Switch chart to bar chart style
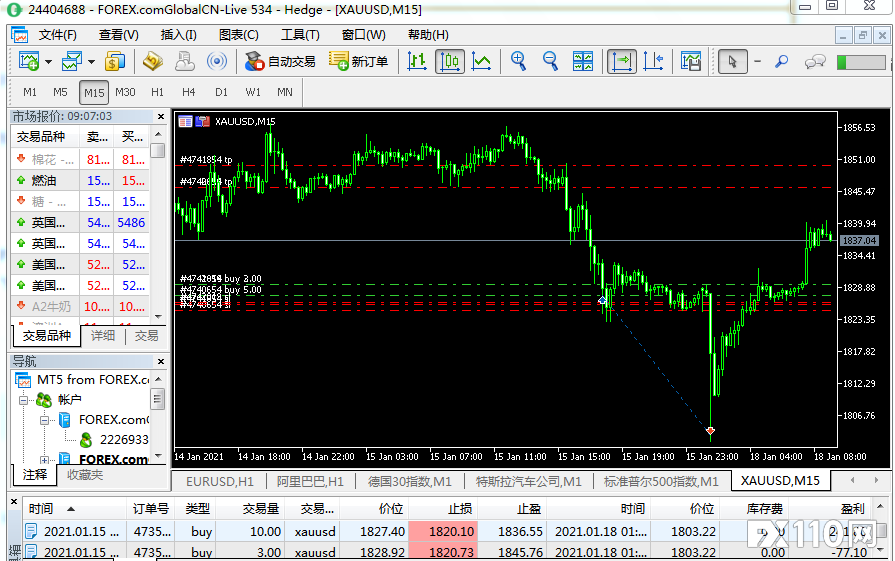895x561 pixels. click(417, 61)
